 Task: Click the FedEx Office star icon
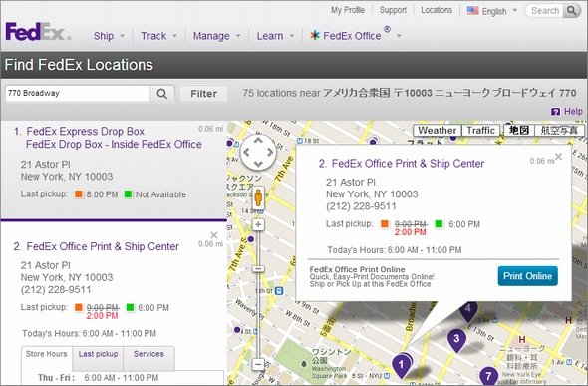point(315,36)
